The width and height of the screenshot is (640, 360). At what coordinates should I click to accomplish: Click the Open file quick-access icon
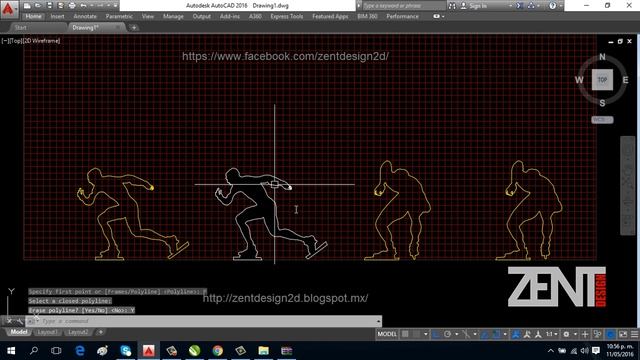pyautogui.click(x=38, y=6)
